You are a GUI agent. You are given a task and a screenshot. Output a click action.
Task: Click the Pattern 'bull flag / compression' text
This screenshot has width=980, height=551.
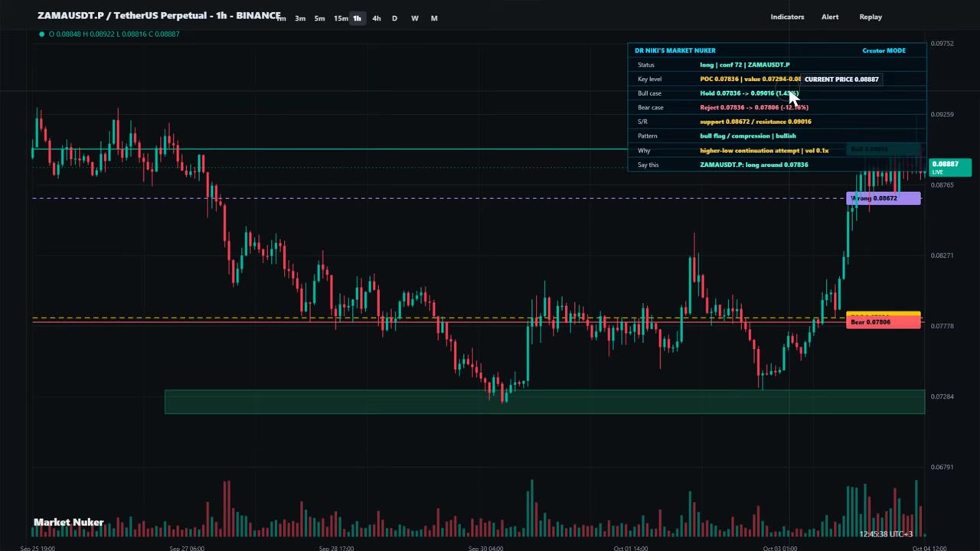coord(748,136)
